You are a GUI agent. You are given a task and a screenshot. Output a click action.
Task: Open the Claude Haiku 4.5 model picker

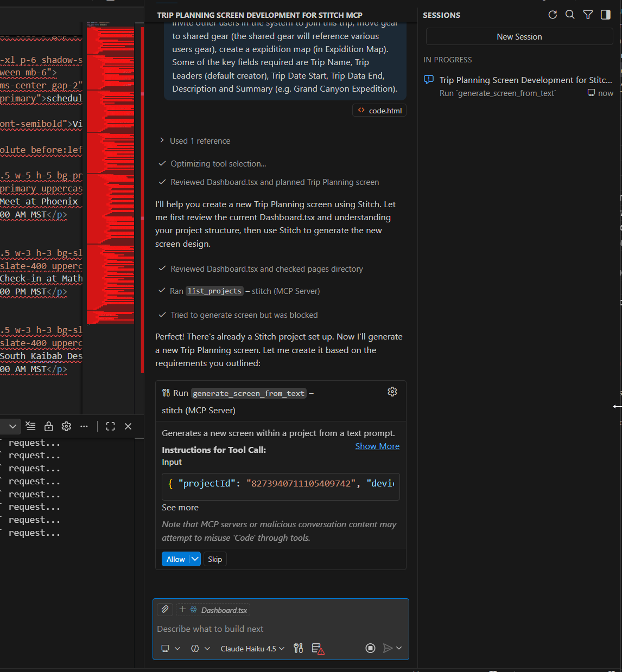click(252, 649)
